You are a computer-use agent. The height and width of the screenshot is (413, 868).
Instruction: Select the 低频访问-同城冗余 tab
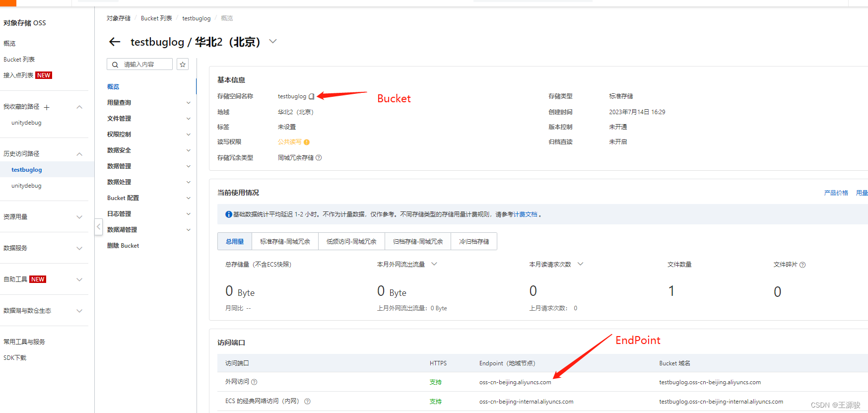click(351, 241)
